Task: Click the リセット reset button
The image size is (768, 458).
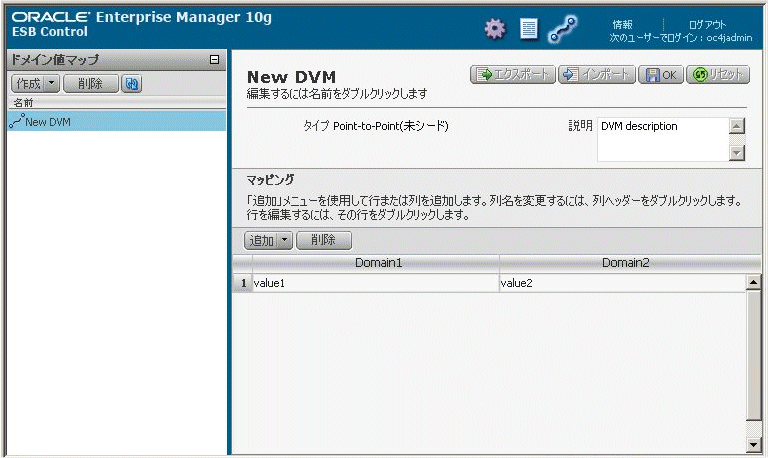Action: point(718,74)
